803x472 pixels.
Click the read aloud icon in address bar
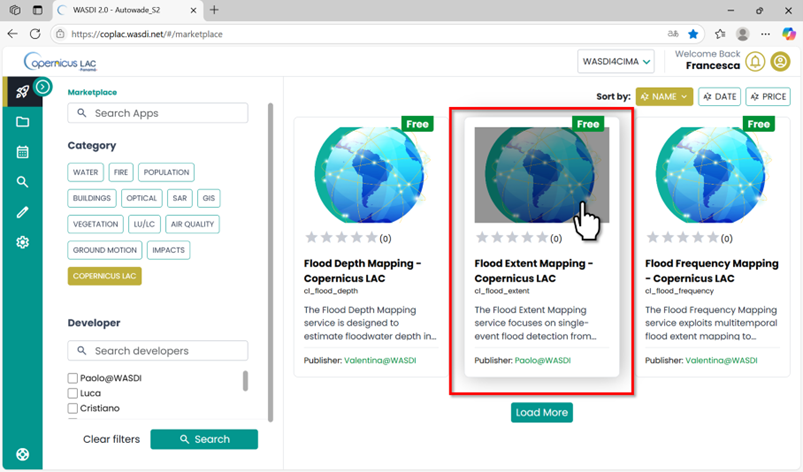(673, 34)
